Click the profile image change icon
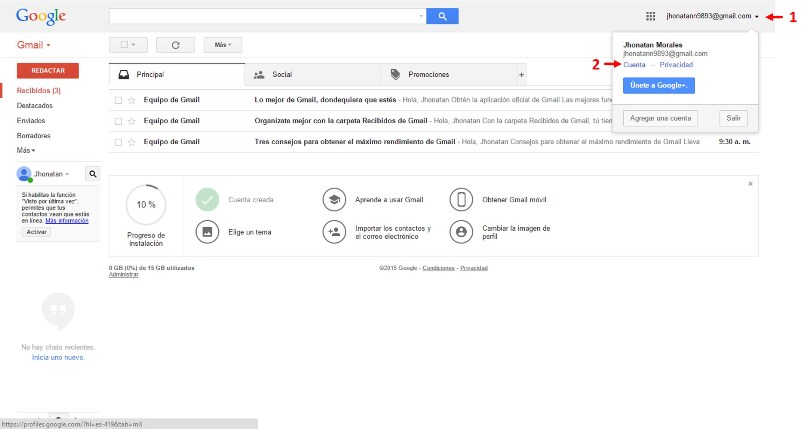The image size is (807, 429). pyautogui.click(x=461, y=232)
